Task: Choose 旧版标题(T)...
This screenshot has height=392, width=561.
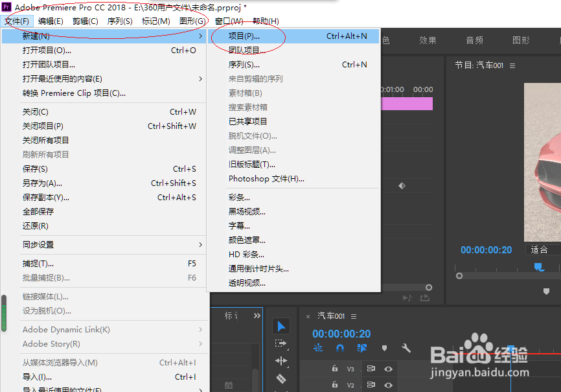Action: (x=293, y=165)
